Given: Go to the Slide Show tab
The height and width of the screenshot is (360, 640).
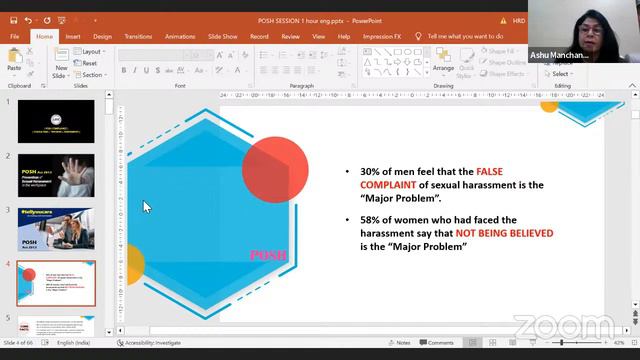Looking at the screenshot, I should [x=222, y=36].
